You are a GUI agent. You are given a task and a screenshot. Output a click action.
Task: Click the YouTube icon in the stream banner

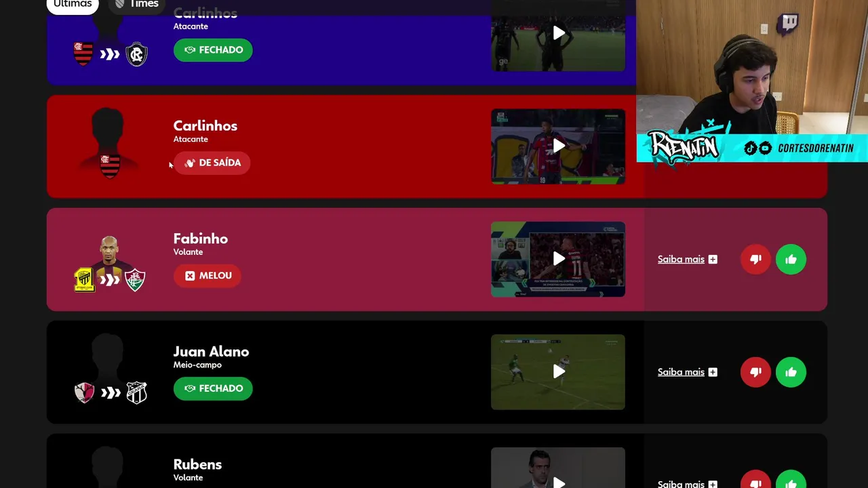pyautogui.click(x=765, y=148)
